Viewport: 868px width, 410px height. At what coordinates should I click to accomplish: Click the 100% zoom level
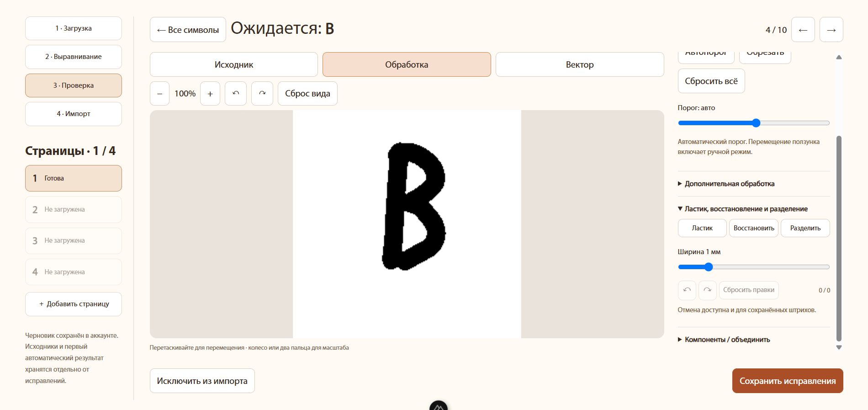point(185,94)
